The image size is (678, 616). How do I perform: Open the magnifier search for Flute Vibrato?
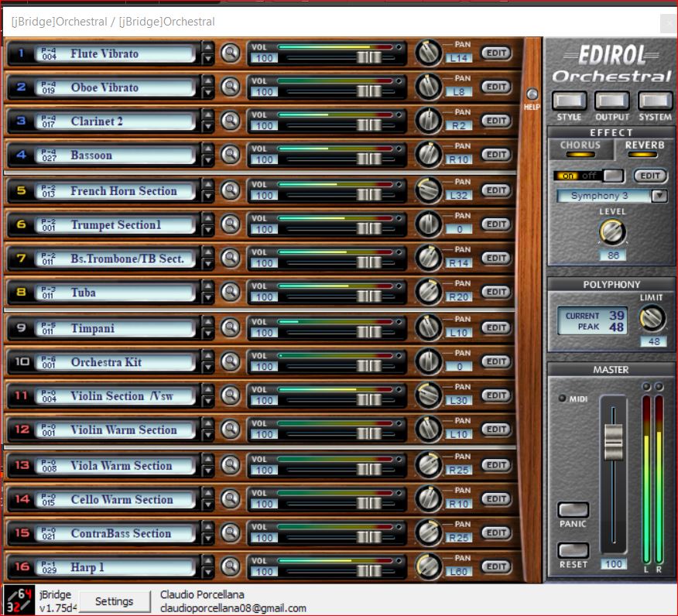point(231,53)
